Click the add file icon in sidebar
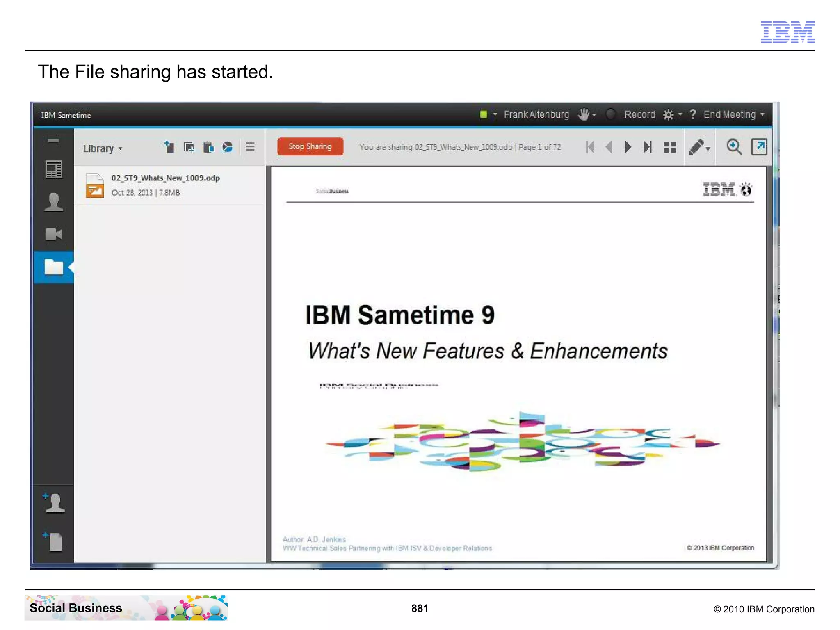This screenshot has height=630, width=840. (x=53, y=542)
